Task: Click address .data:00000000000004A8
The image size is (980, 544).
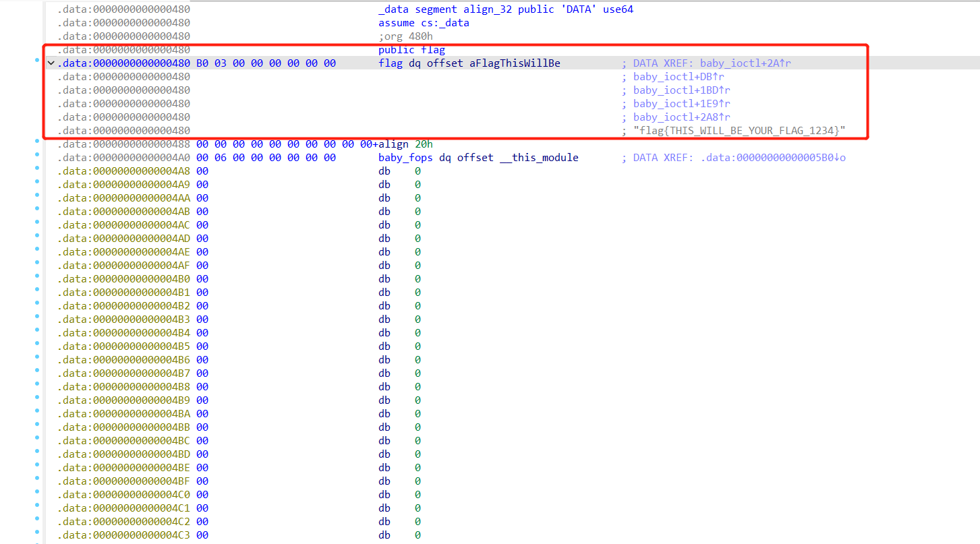Action: click(x=123, y=171)
